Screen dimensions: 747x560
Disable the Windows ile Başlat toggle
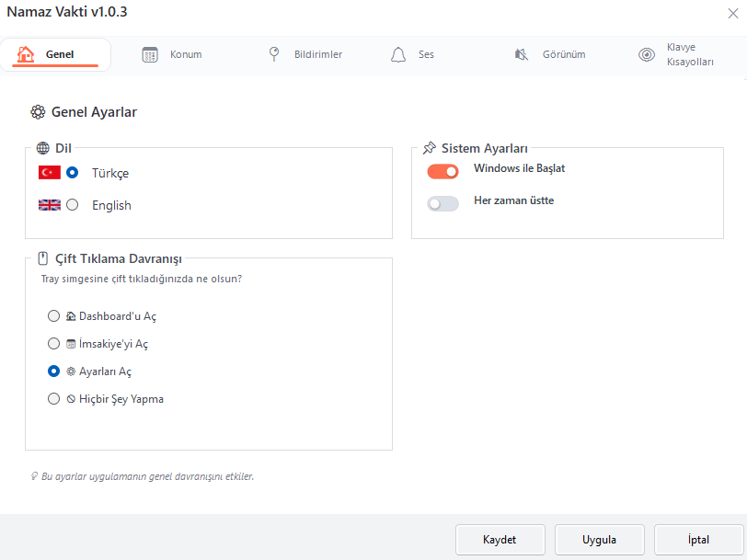442,171
